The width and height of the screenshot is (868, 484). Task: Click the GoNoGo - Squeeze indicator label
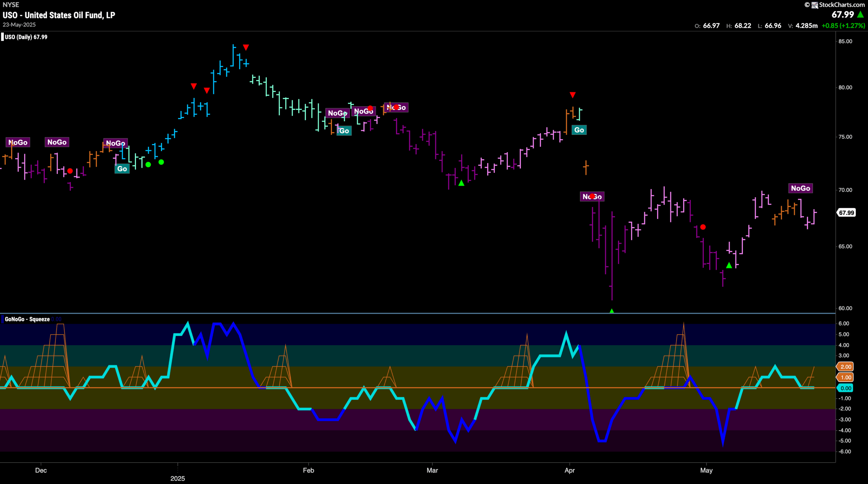(x=27, y=319)
